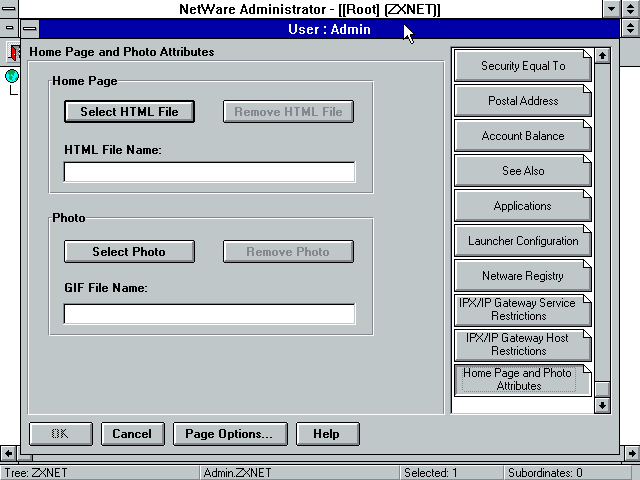This screenshot has height=480, width=640.
Task: Switch to the Account Balance page
Action: click(x=523, y=136)
